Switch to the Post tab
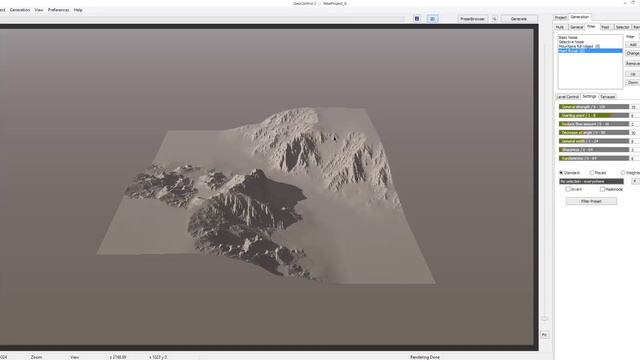This screenshot has height=360, width=640. [605, 27]
